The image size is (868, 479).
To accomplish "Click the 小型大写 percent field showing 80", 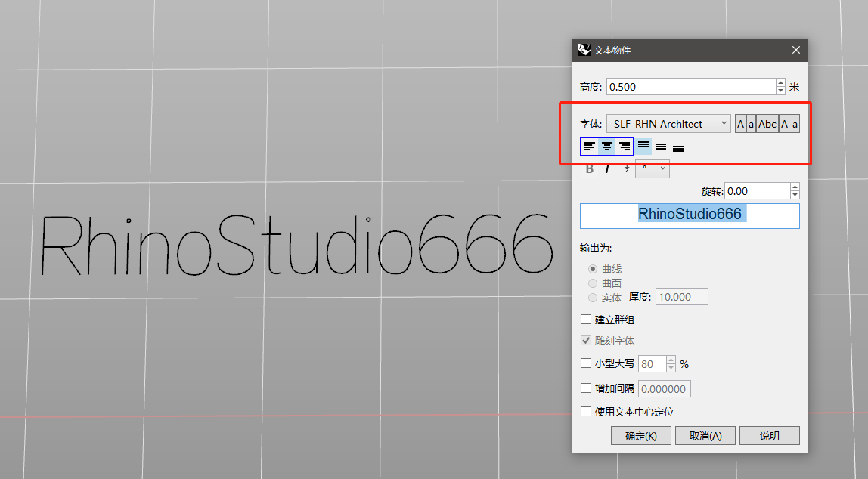I will [x=652, y=364].
